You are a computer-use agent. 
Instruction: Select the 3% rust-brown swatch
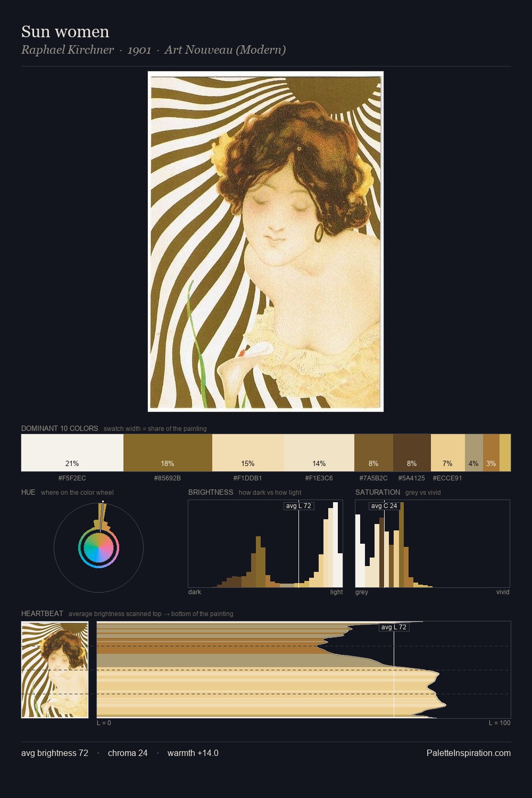point(491,453)
